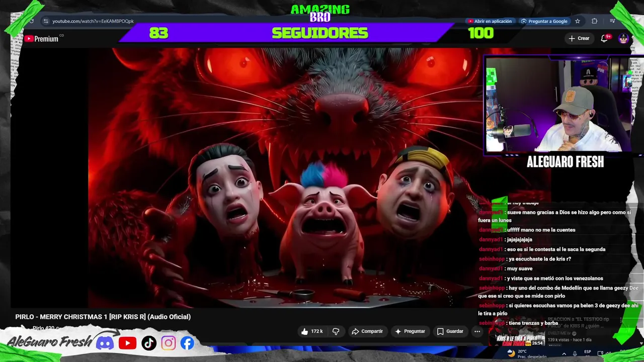Click the microphone icon in the system tray

point(575,353)
